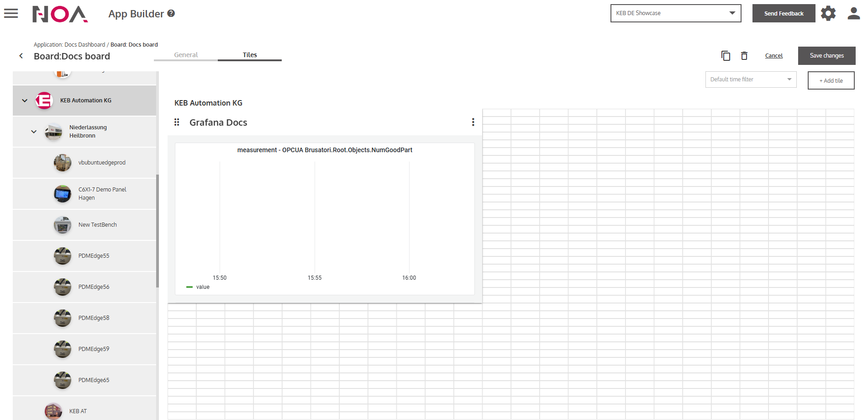This screenshot has height=420, width=868.
Task: Switch to the General tab
Action: point(186,55)
